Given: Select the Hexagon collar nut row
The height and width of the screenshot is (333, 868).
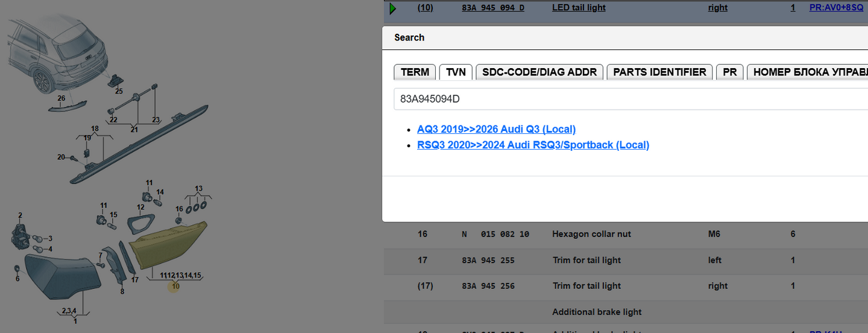Looking at the screenshot, I should pos(626,234).
